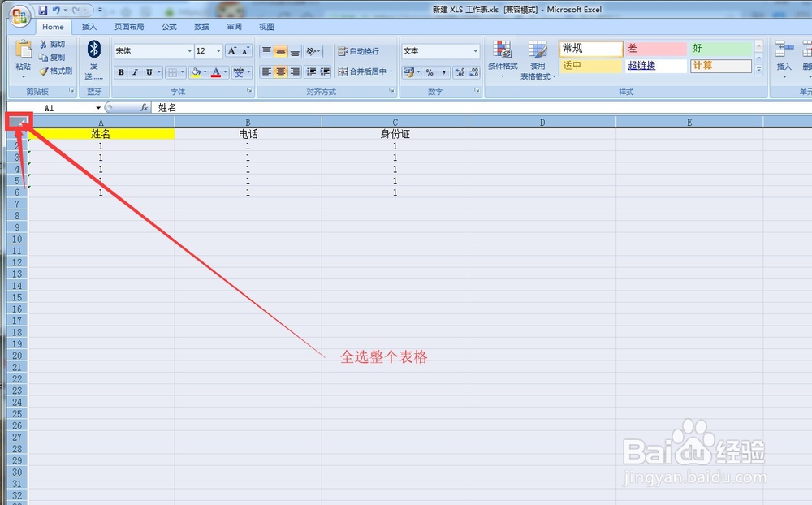
Task: Switch to the Data (数据) tab
Action: 201,27
